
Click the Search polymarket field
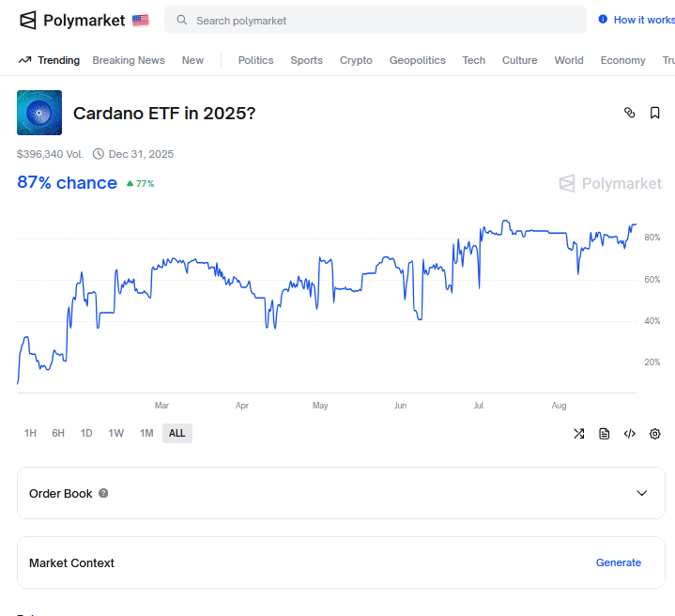pyautogui.click(x=376, y=20)
